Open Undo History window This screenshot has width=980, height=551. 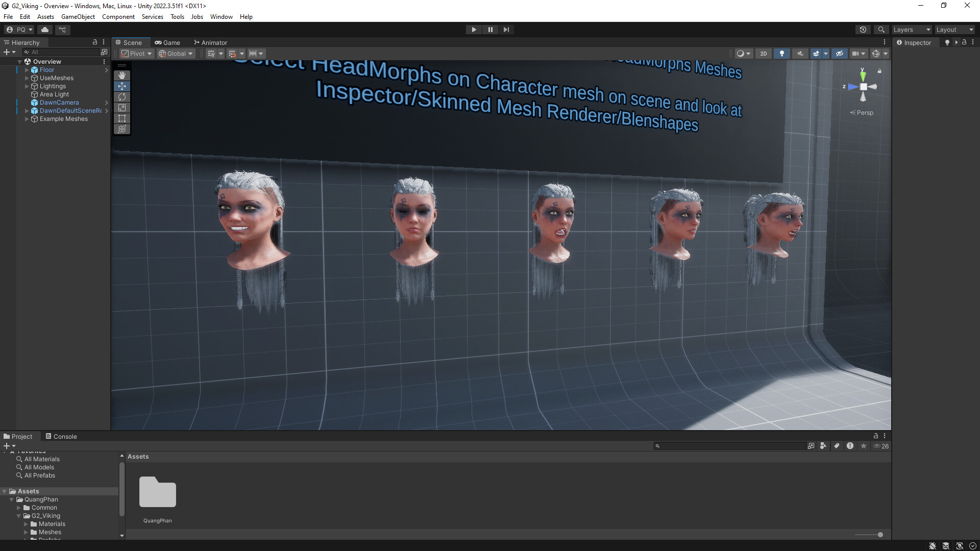863,30
